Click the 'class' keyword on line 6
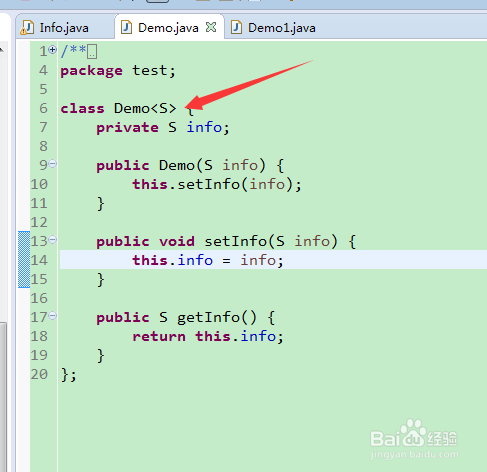This screenshot has height=472, width=487. (82, 109)
